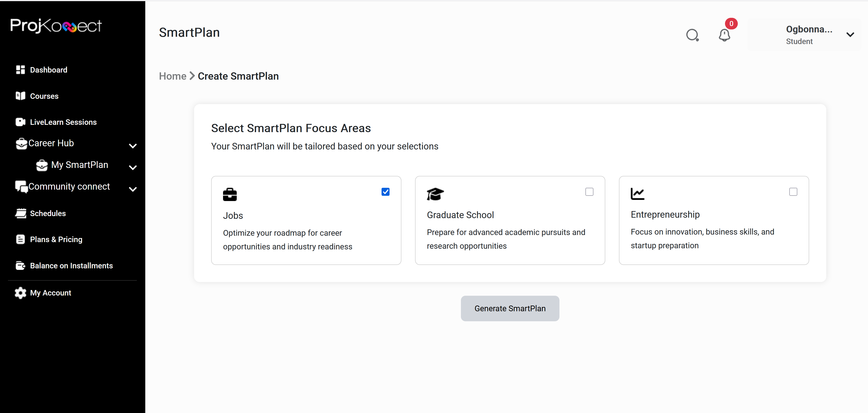868x413 pixels.
Task: Click Generate SmartPlan button
Action: pos(510,308)
